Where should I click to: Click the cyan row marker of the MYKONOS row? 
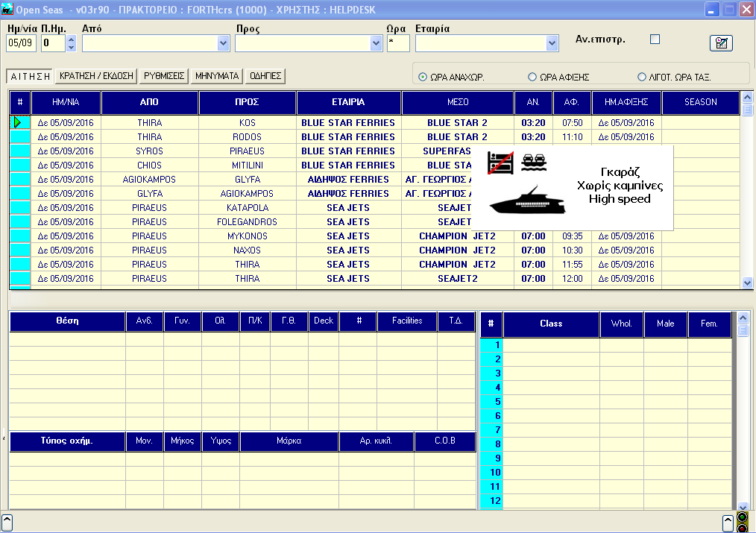pyautogui.click(x=20, y=236)
